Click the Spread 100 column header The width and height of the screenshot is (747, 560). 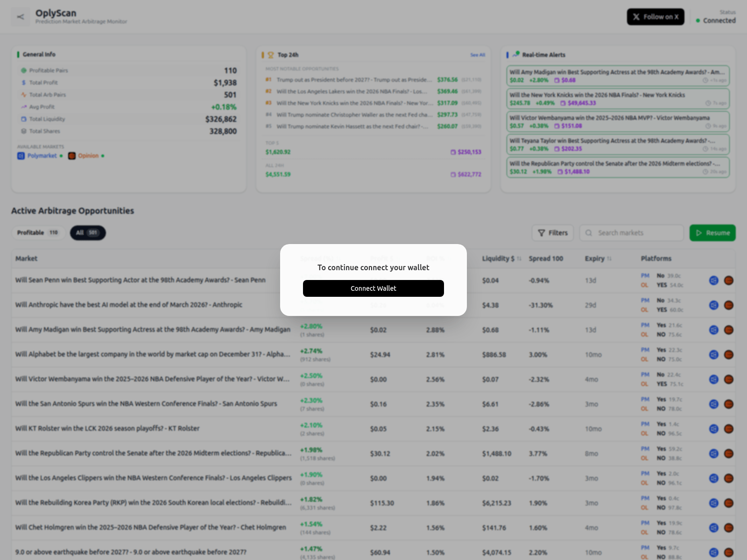[x=546, y=259]
